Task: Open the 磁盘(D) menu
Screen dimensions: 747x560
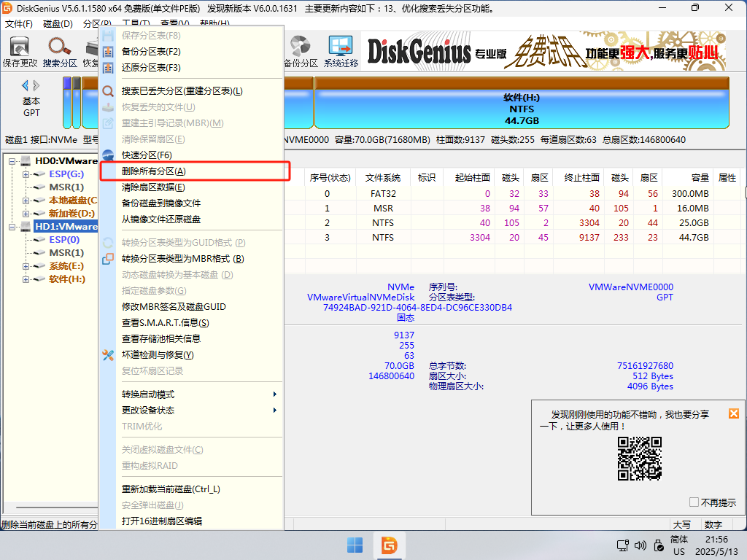Action: pos(58,24)
